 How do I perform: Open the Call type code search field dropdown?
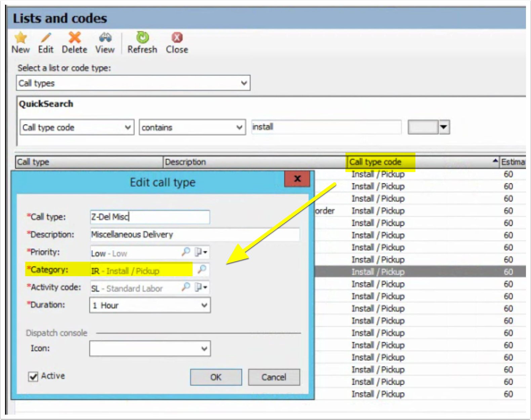128,127
